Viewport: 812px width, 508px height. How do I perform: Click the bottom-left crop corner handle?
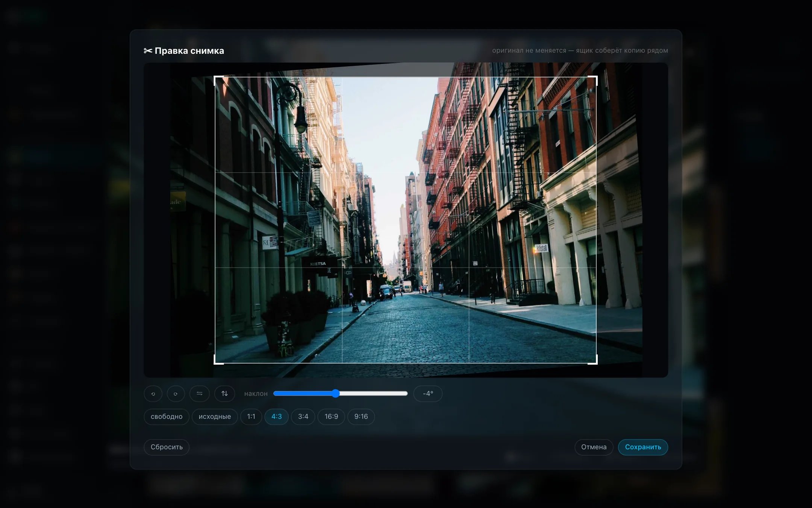pos(218,360)
